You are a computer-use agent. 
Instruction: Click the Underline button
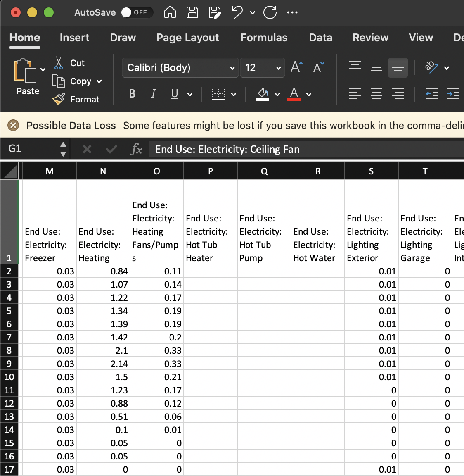(x=174, y=94)
